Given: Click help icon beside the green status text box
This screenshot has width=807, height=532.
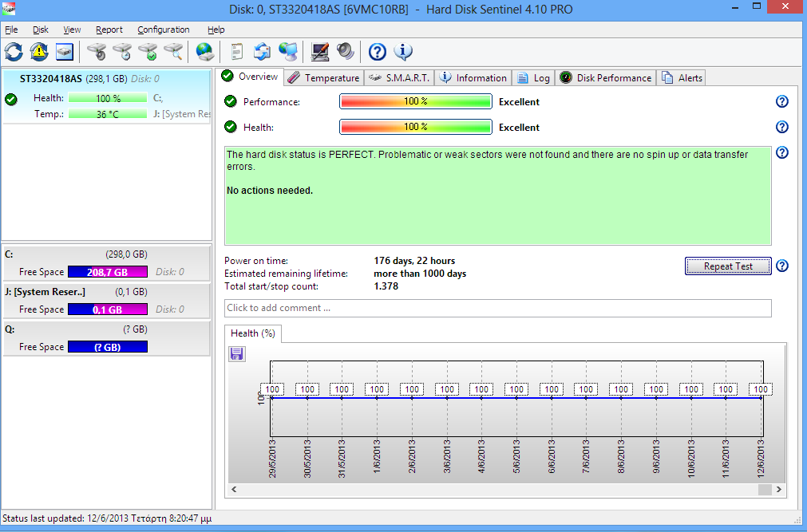Looking at the screenshot, I should pos(781,152).
